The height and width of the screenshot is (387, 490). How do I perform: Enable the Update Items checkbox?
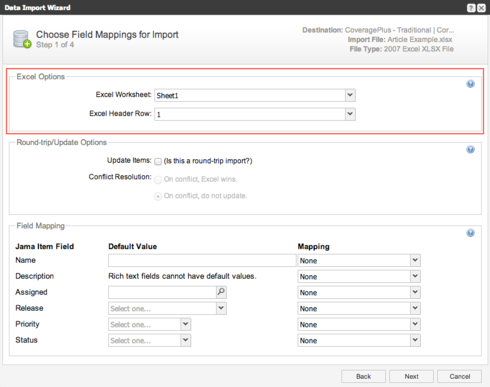click(x=158, y=161)
